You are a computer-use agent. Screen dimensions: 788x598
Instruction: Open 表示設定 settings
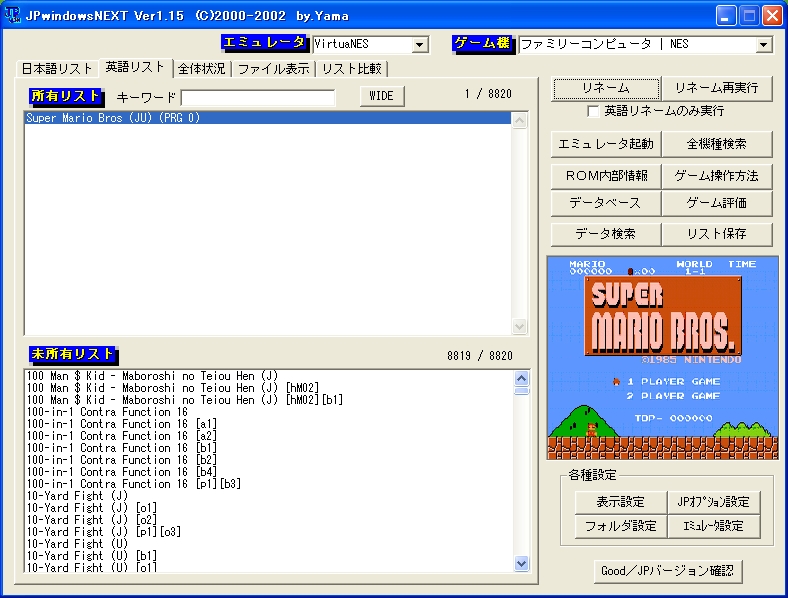(621, 502)
